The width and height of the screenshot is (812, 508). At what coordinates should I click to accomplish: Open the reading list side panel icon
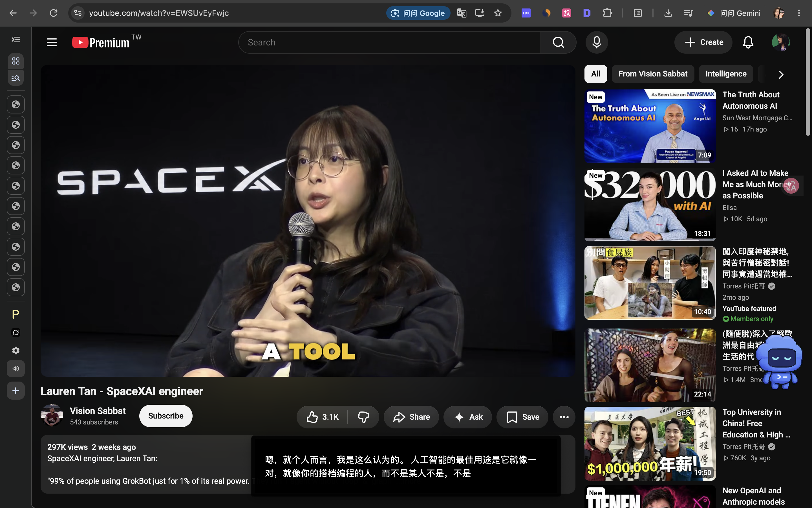[638, 13]
